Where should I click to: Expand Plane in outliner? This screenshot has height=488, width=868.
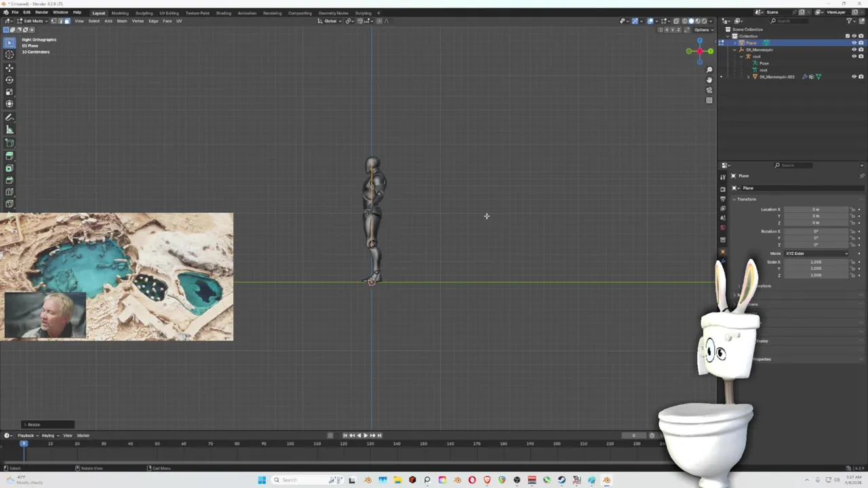tap(735, 43)
